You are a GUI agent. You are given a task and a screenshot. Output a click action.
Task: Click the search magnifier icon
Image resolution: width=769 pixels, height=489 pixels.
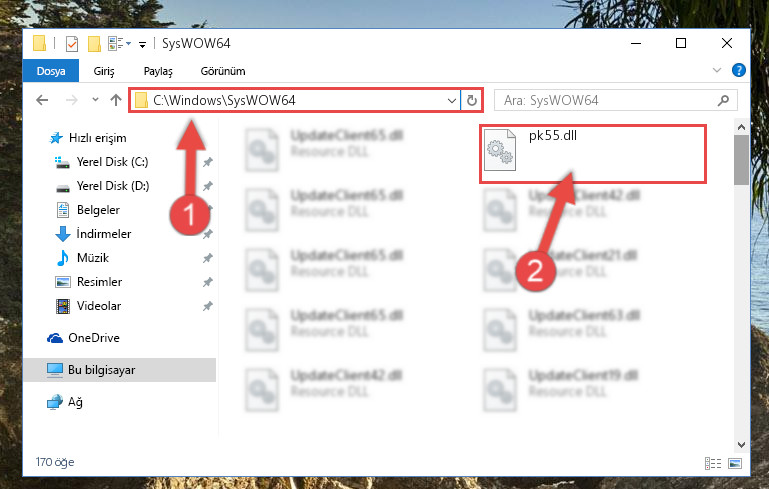[723, 101]
